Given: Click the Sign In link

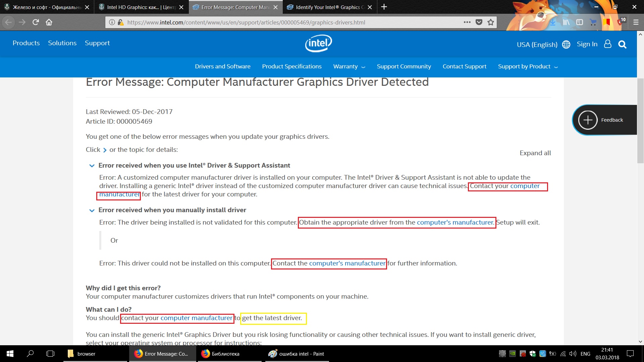Looking at the screenshot, I should point(587,44).
